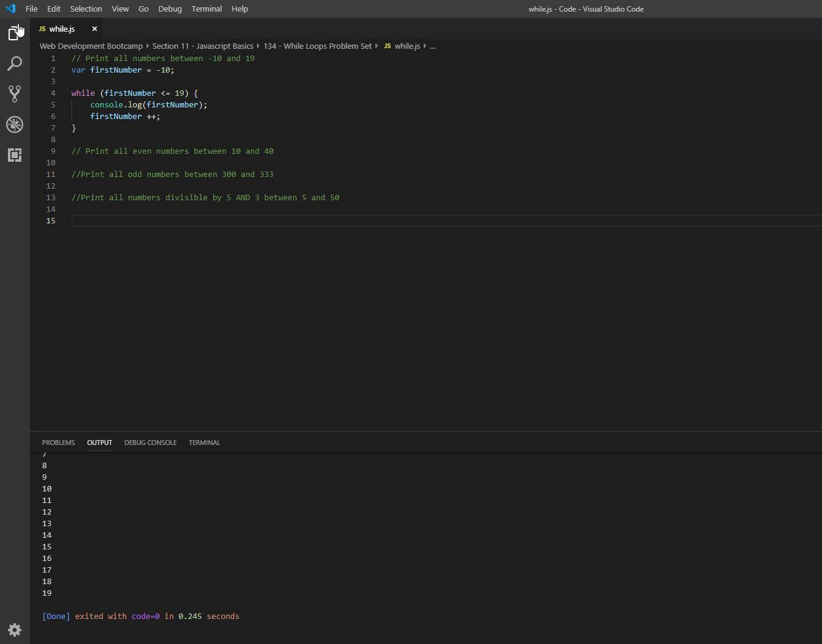The height and width of the screenshot is (644, 822).
Task: Click the '[Done]' text in output
Action: 56,617
